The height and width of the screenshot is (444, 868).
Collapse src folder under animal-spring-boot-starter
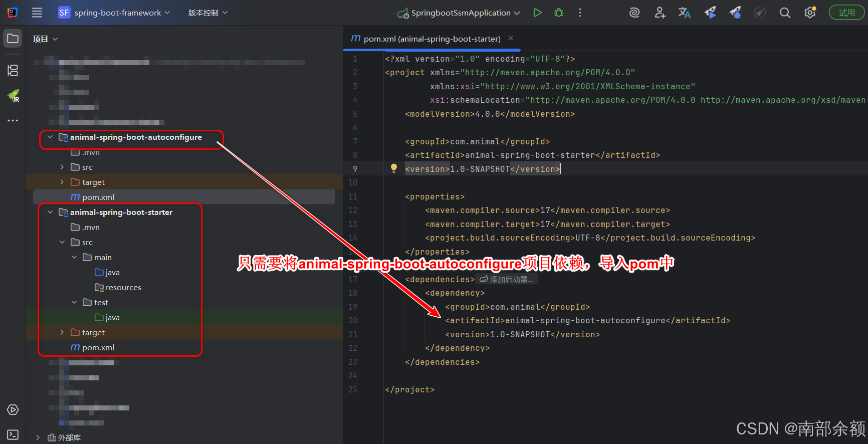[62, 242]
